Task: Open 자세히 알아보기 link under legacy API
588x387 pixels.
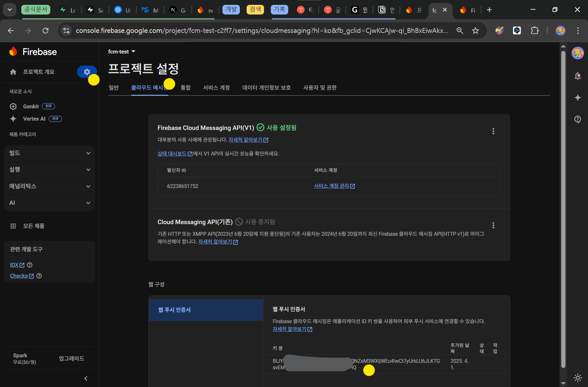Action: pos(218,242)
